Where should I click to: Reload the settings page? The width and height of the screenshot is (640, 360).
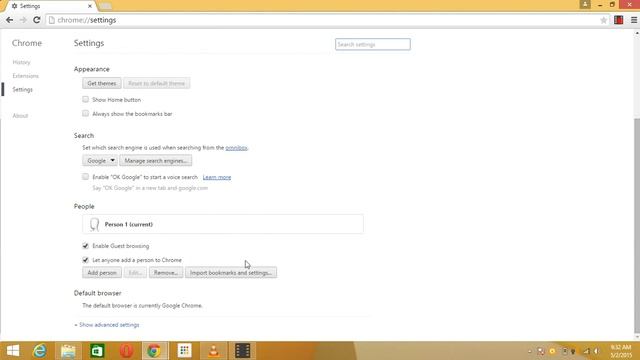pos(37,20)
